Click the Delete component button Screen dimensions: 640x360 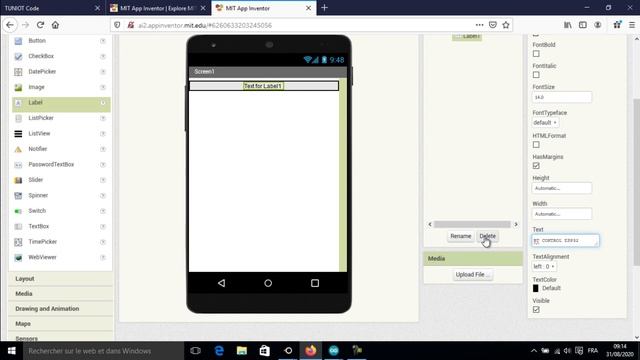pyautogui.click(x=487, y=236)
